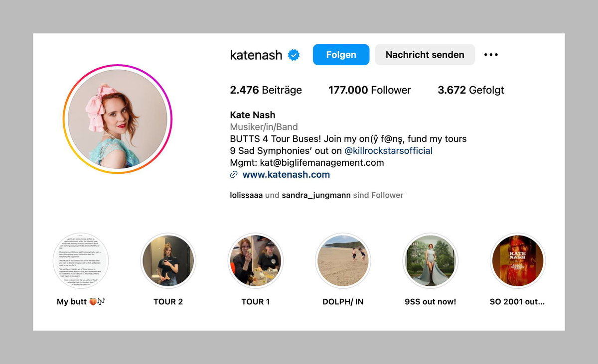The height and width of the screenshot is (364, 598).
Task: Open the 177.000 Follower list
Action: point(369,90)
